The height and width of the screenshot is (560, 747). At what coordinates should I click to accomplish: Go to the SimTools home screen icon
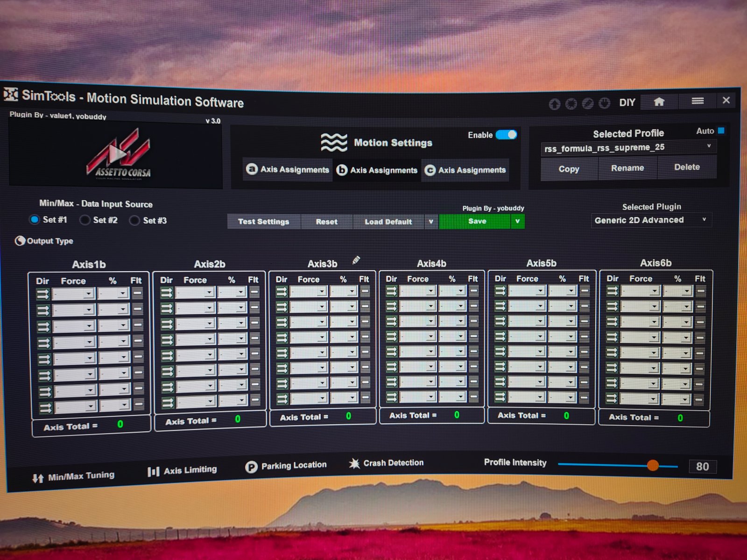click(x=659, y=102)
